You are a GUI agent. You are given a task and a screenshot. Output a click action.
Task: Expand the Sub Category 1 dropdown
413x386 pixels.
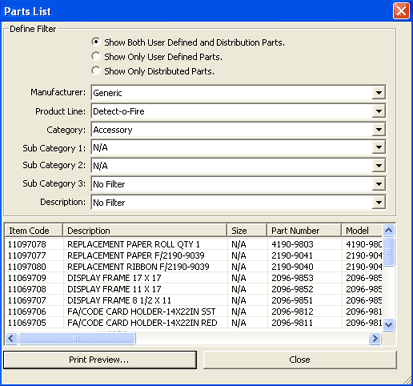(x=379, y=147)
